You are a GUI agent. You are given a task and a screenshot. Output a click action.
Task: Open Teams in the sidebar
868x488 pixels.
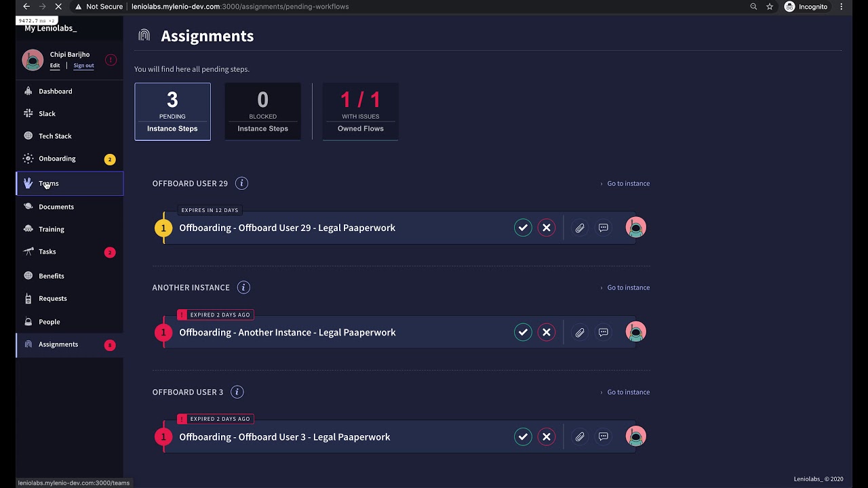(x=70, y=184)
